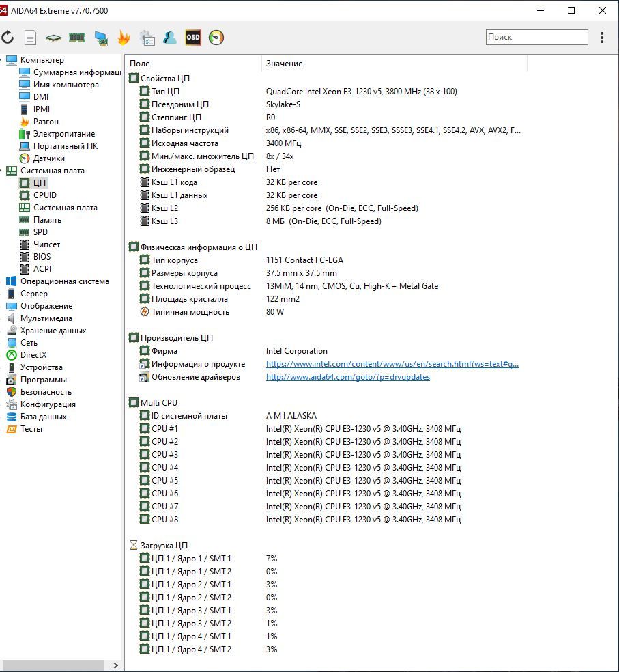Open the Report document icon in the toolbar
Viewport: 619px width, 672px height.
pyautogui.click(x=30, y=38)
